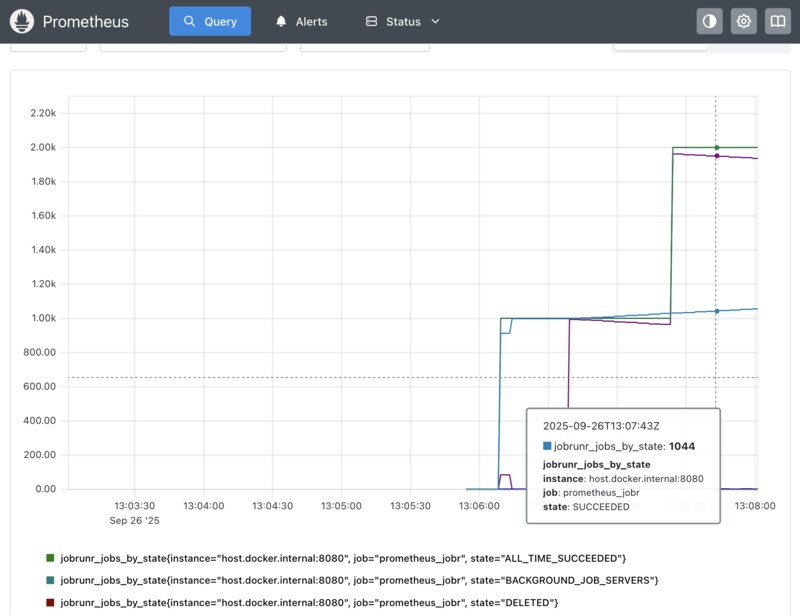Viewport: 800px width, 615px height.
Task: Click the purple data point just below 2.00k
Action: pyautogui.click(x=716, y=156)
